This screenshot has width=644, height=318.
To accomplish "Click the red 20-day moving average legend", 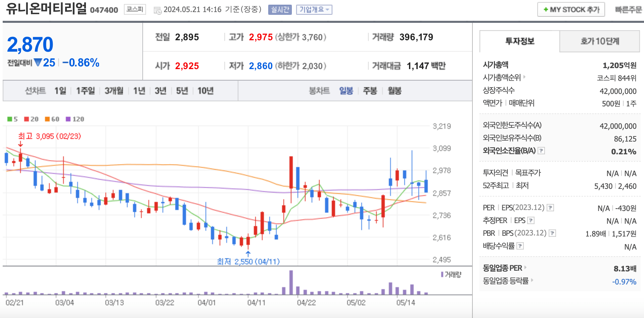I will 31,119.
